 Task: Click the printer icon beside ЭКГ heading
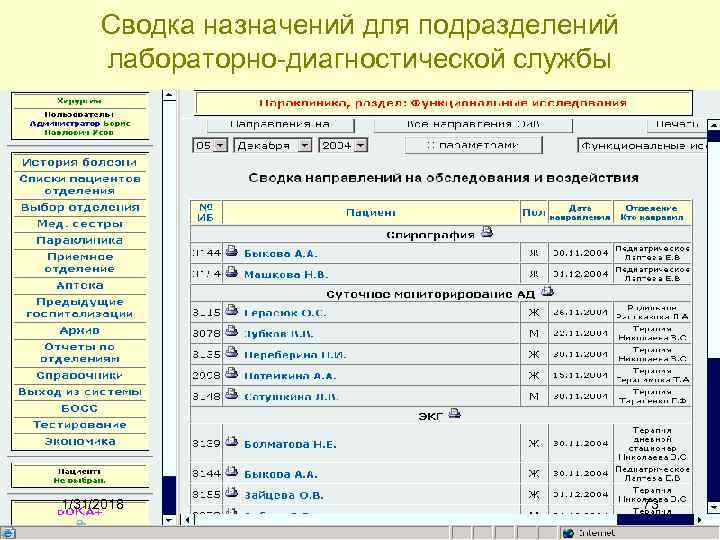point(455,413)
